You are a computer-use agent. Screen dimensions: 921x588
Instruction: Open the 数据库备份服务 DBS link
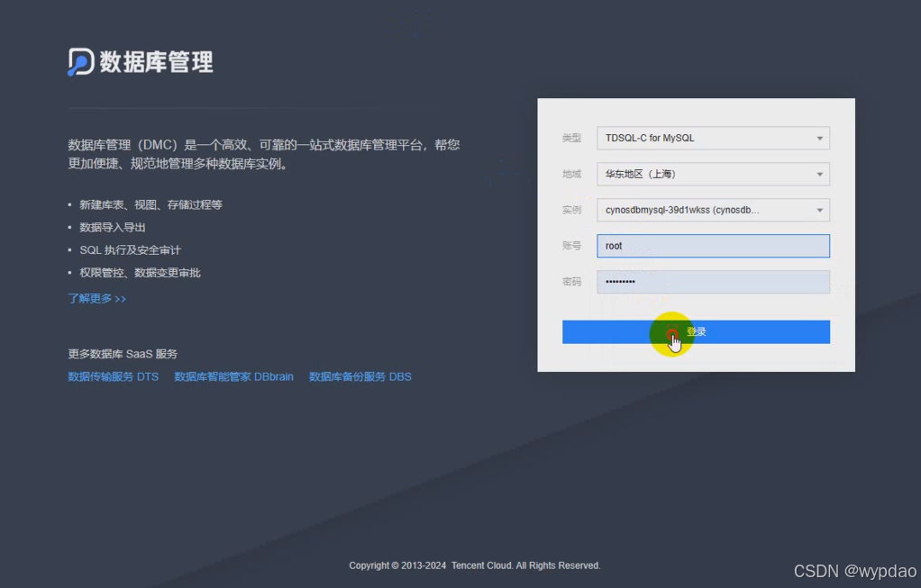[x=360, y=376]
